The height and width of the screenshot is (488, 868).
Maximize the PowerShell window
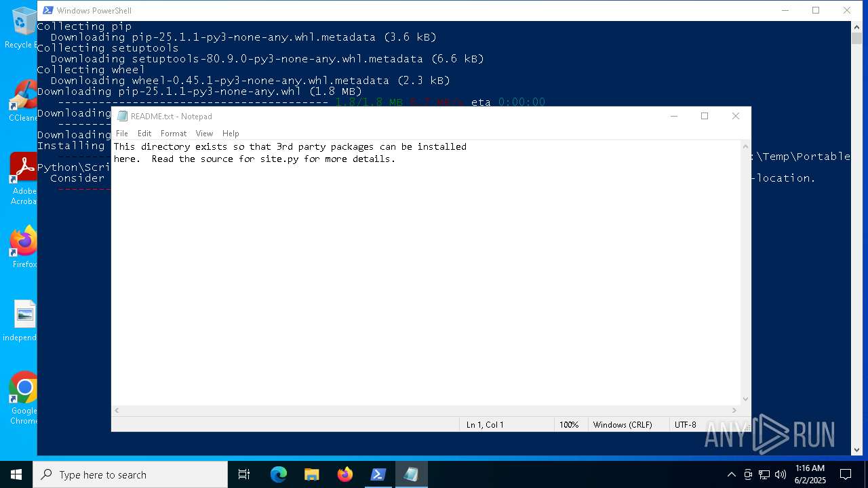point(816,10)
